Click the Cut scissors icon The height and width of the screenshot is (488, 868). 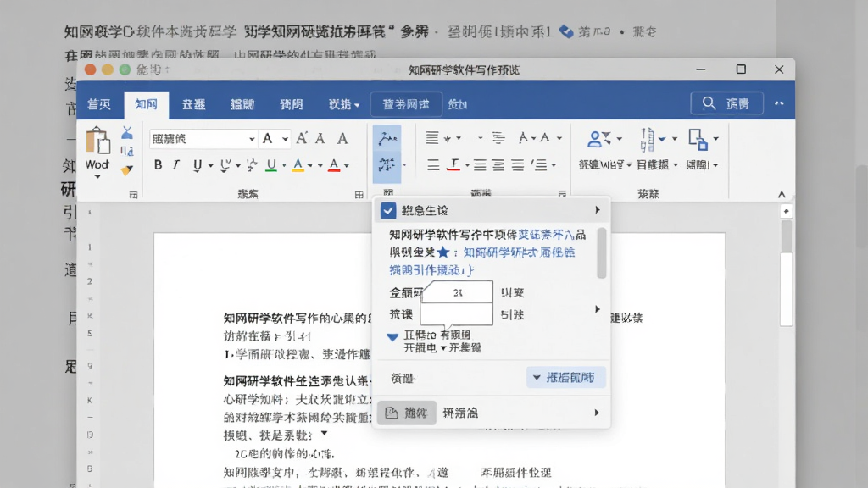(x=127, y=133)
